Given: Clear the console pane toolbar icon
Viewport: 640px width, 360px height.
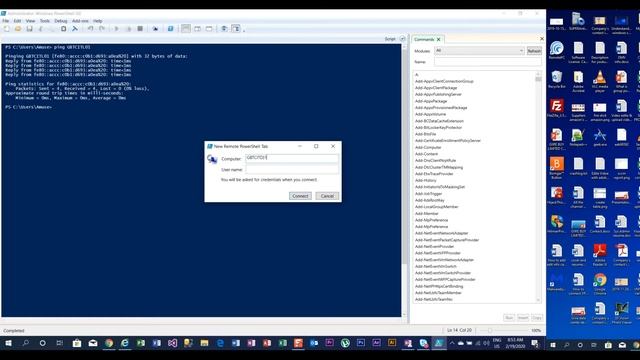Looking at the screenshot, I should pyautogui.click(x=75, y=29).
